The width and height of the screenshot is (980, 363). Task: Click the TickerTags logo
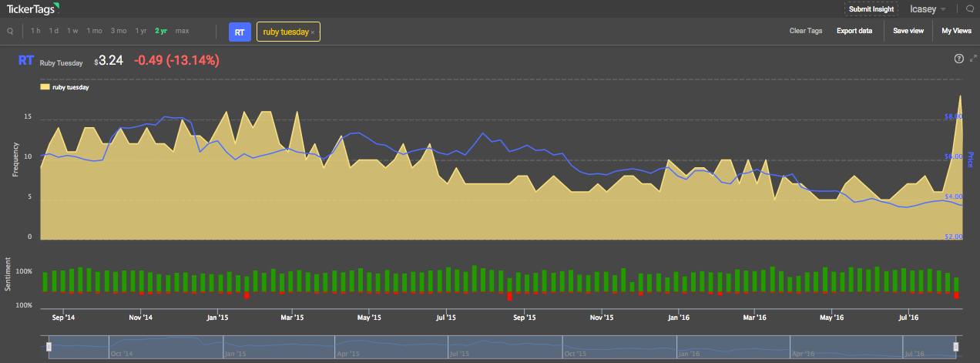(33, 8)
